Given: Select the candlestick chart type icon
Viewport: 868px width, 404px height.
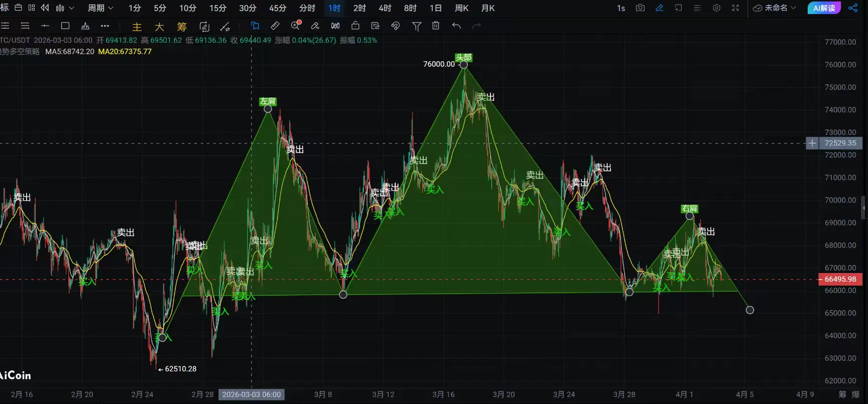Looking at the screenshot, I should click(60, 8).
